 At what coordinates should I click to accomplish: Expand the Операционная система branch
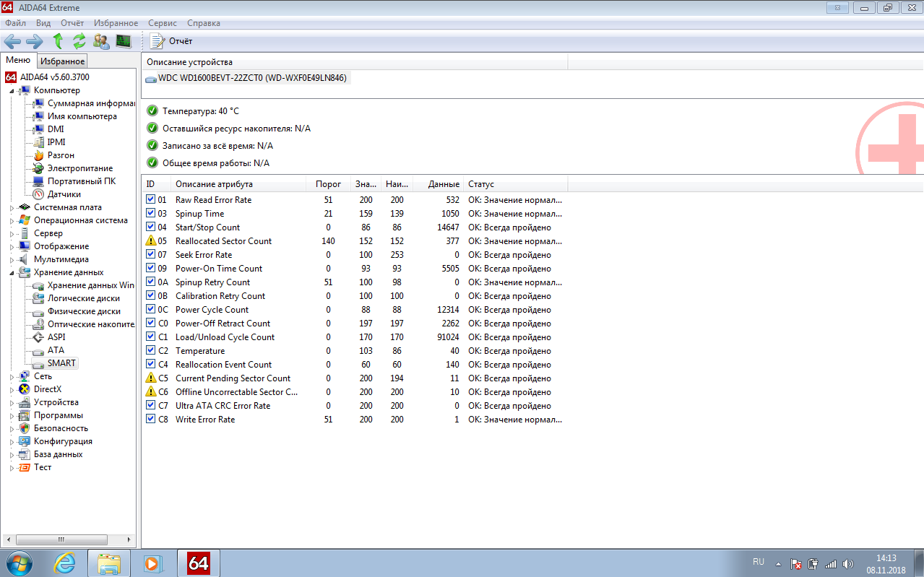click(x=12, y=221)
